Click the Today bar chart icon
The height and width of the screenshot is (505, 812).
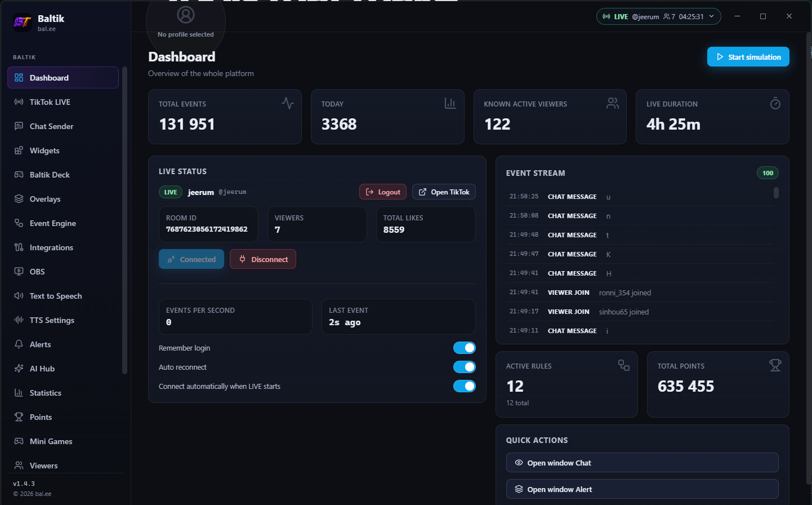pyautogui.click(x=450, y=103)
